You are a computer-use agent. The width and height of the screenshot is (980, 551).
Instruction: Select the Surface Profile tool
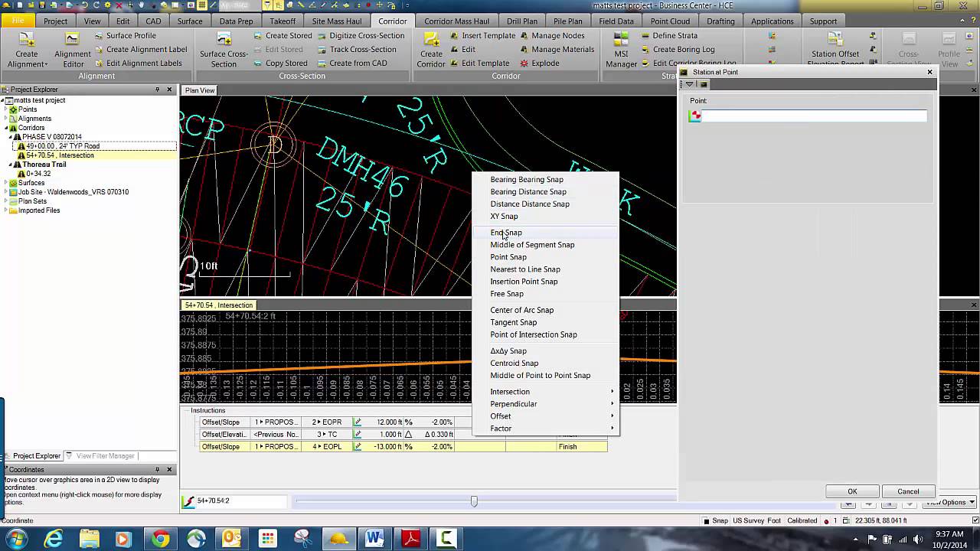tap(125, 36)
